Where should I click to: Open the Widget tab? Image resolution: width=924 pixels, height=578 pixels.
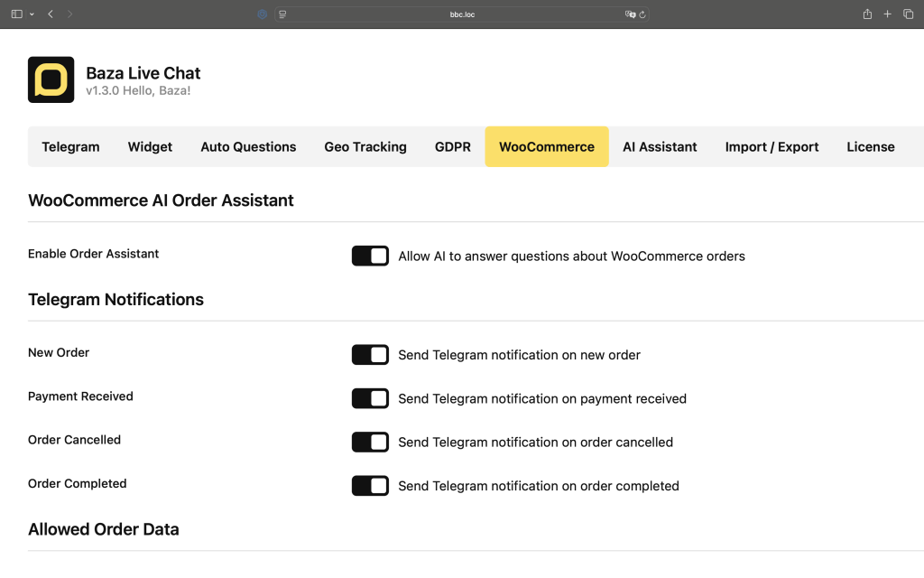(x=151, y=147)
